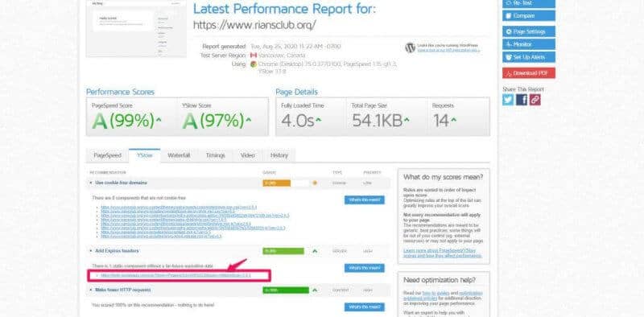Image resolution: width=644 pixels, height=317 pixels.
Task: Click the Monitor button
Action: click(x=529, y=44)
